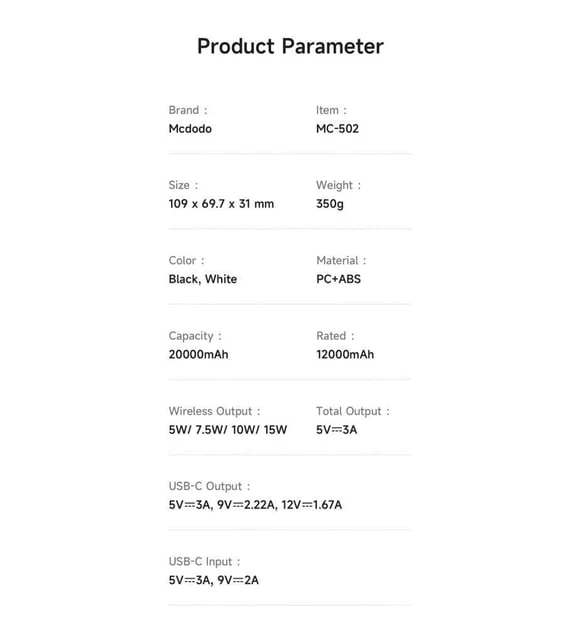Viewport: 582px width, 640px height.
Task: Click the Capacity label
Action: (x=195, y=336)
